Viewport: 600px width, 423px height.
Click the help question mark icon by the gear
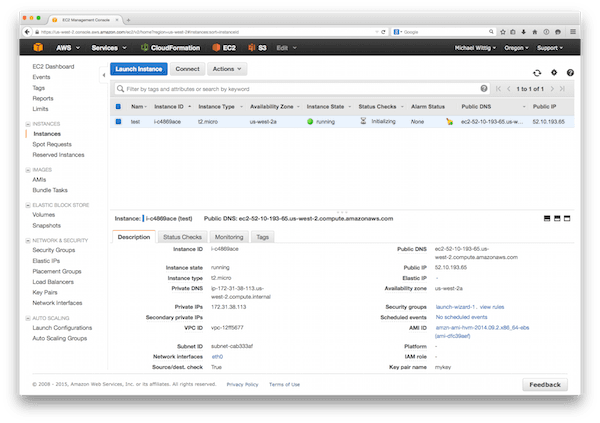coord(569,72)
